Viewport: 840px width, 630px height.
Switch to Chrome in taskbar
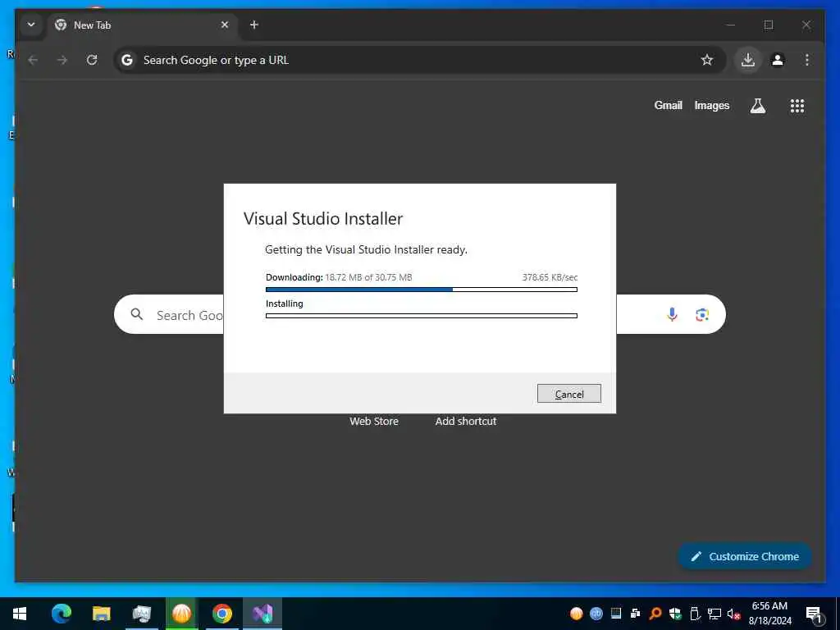(x=221, y=614)
